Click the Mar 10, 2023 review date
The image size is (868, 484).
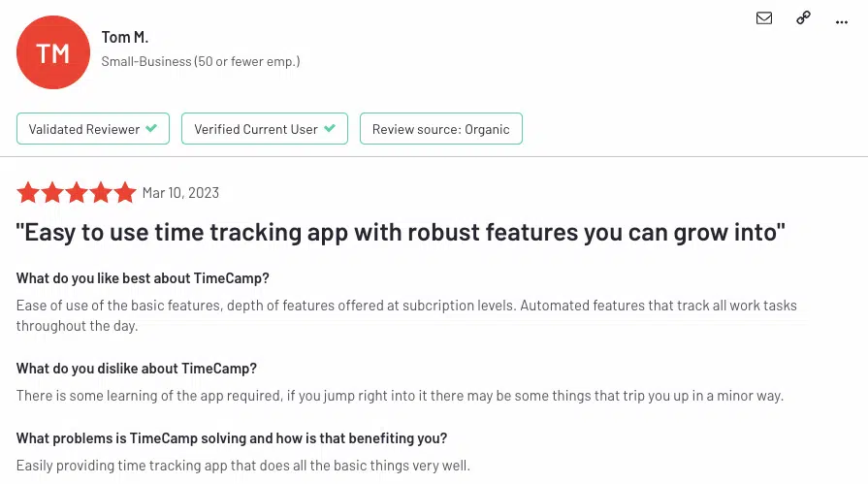(180, 193)
